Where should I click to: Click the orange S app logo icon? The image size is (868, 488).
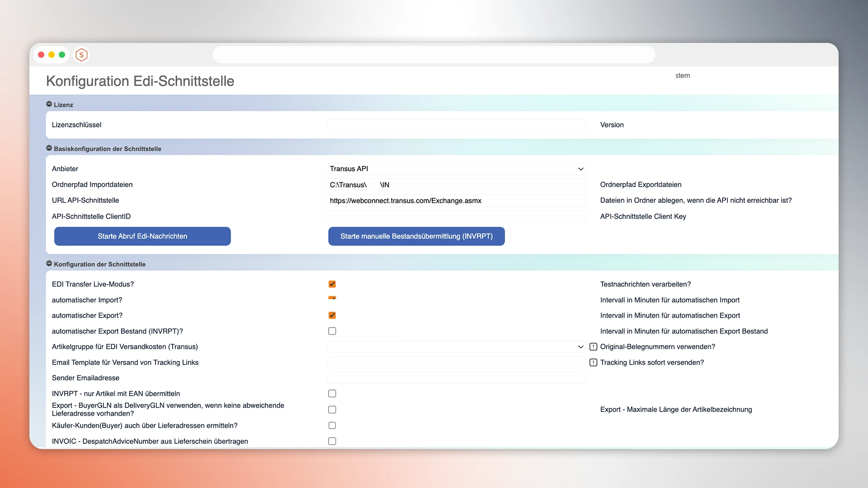[81, 55]
